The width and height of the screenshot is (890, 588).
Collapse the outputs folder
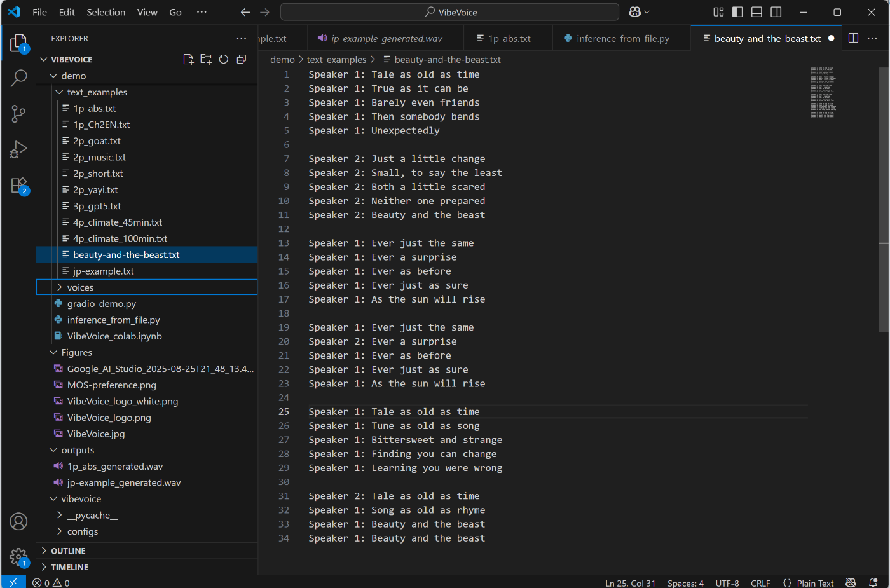pos(53,450)
